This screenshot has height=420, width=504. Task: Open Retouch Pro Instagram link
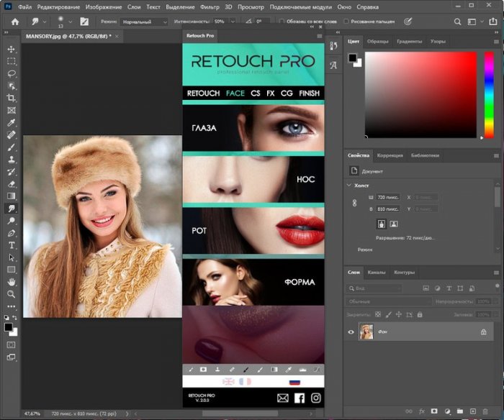pyautogui.click(x=315, y=398)
